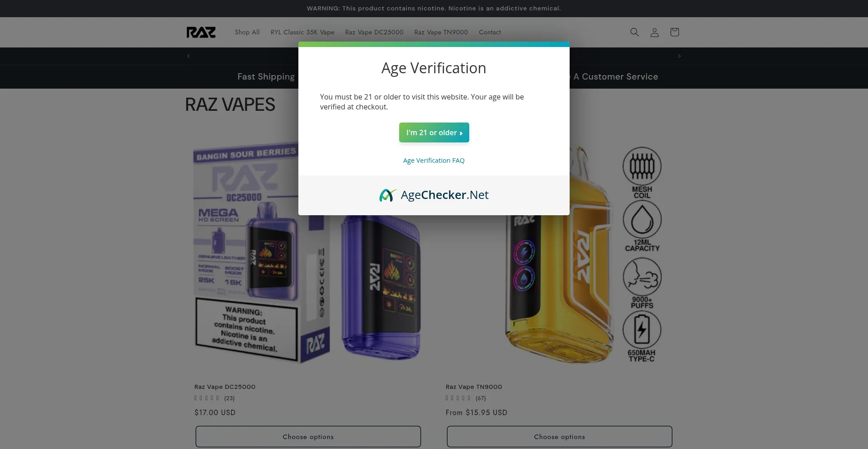This screenshot has width=868, height=449.
Task: Open Raz Vape DC25000 product title
Action: 225,387
